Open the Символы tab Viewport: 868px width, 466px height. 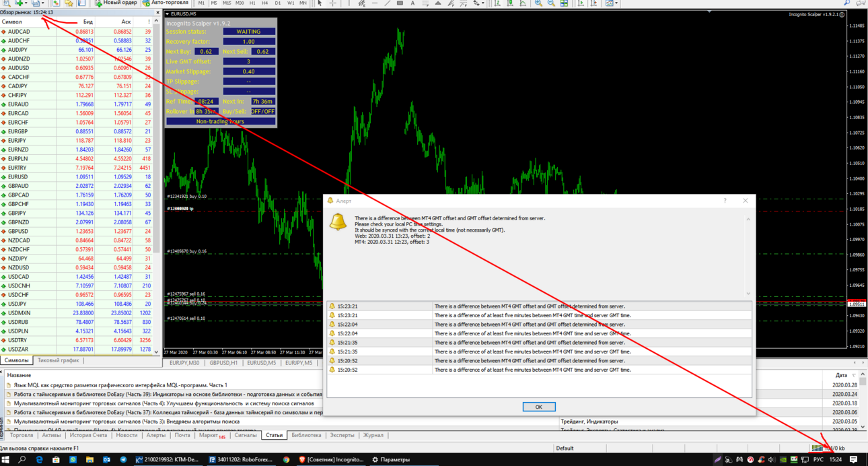pos(17,361)
